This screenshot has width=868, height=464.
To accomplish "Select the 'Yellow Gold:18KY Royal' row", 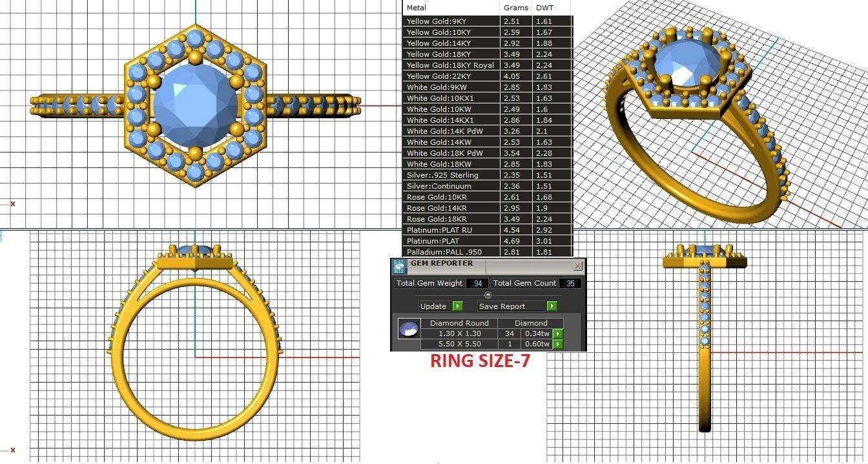I will click(x=488, y=65).
